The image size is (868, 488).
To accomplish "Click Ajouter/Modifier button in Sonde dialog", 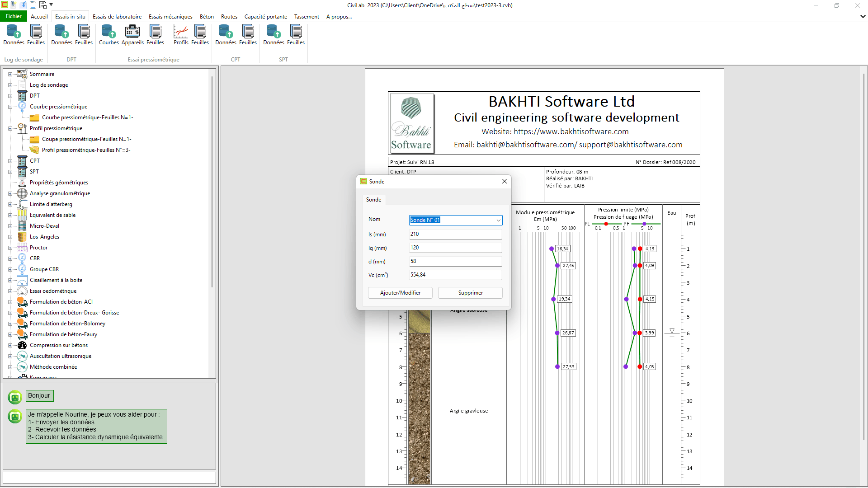I will (400, 293).
